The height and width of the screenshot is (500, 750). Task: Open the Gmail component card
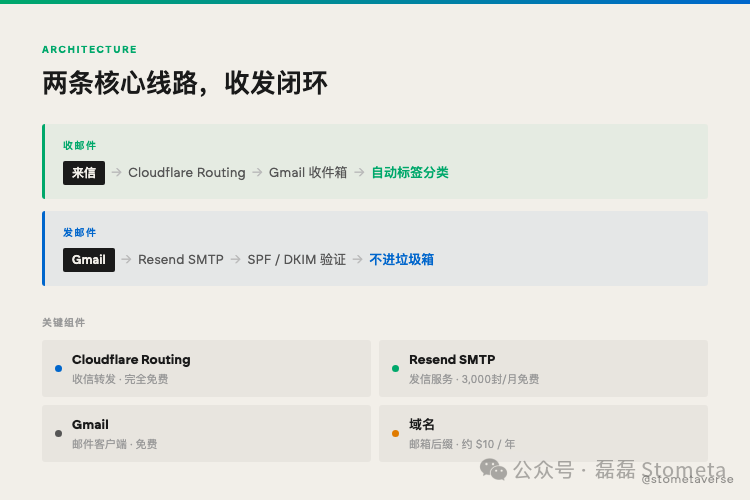(x=206, y=433)
